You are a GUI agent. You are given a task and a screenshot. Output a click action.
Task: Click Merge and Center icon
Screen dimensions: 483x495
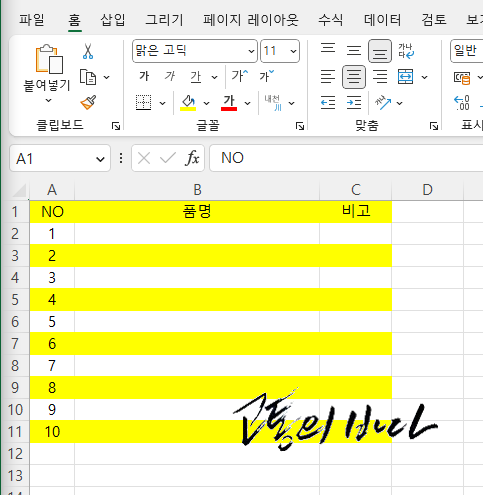pos(406,77)
